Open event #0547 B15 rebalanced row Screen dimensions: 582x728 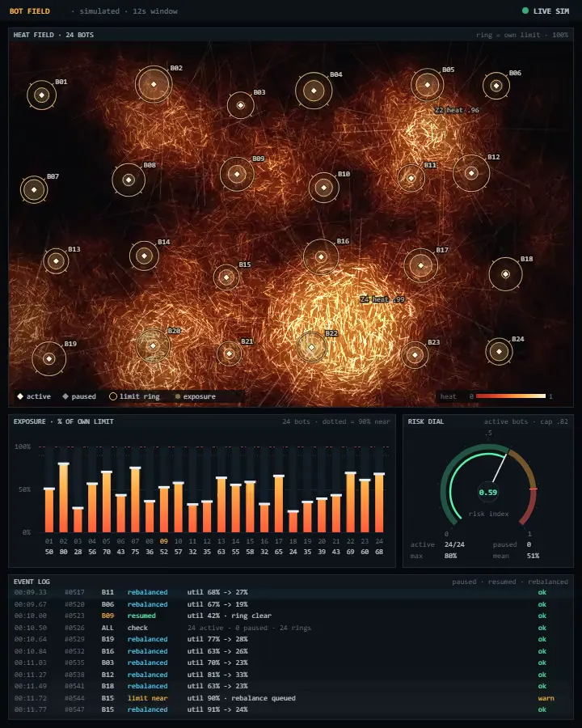click(x=291, y=709)
